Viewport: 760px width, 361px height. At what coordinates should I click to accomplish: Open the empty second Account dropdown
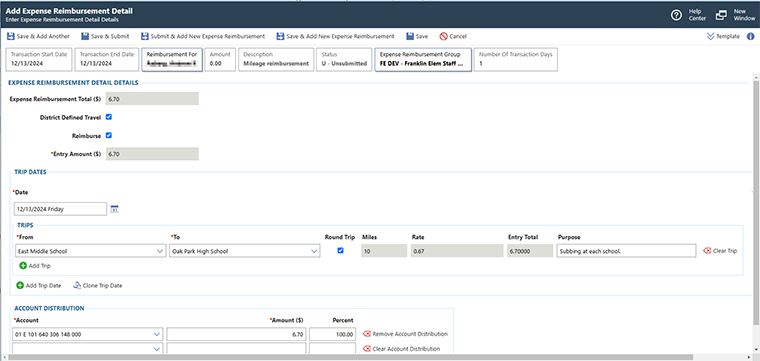(x=157, y=349)
